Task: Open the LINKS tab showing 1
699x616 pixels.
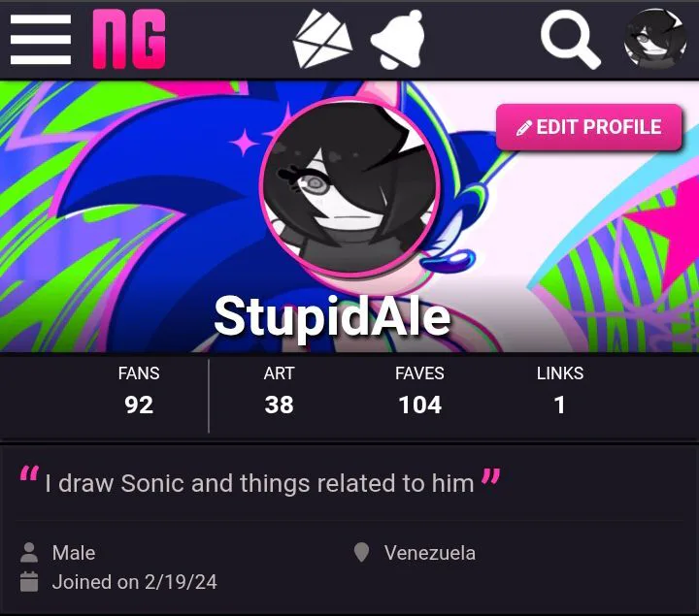Action: 560,391
